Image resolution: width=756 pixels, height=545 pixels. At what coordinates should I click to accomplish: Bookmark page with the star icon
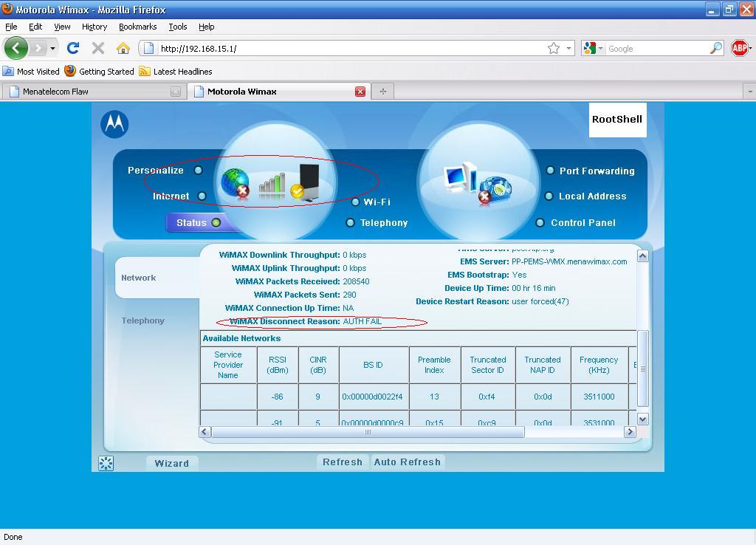coord(554,48)
